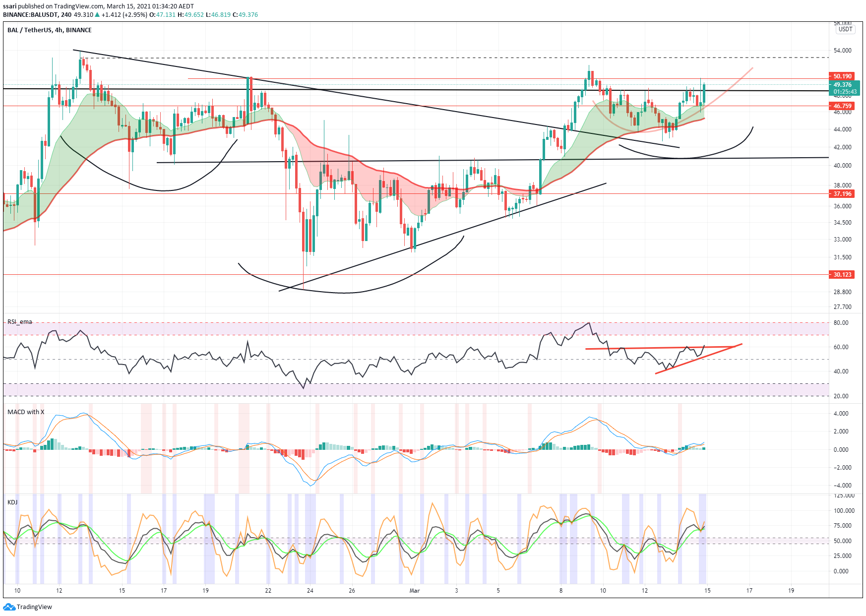Click the 01:25:43 candle countdown label
This screenshot has width=866, height=616.
pos(845,92)
